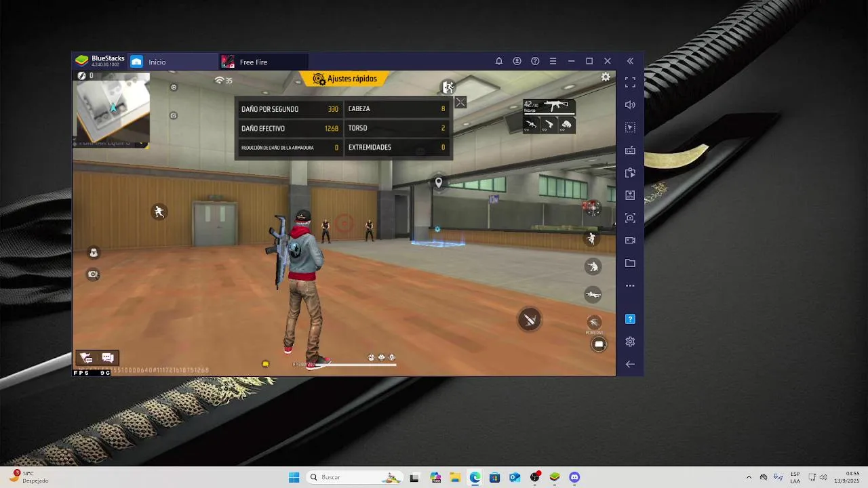Expand system tray hidden icons chevron
This screenshot has width=868, height=488.
[749, 477]
